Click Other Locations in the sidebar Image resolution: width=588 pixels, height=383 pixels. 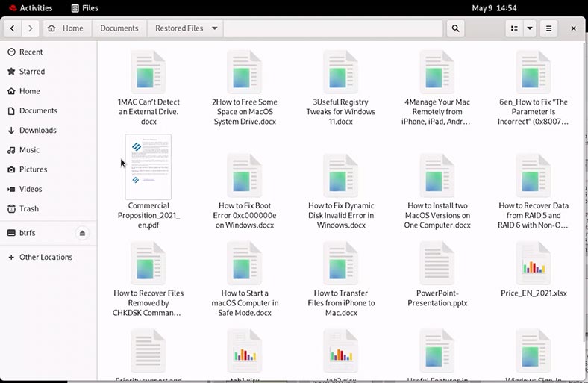[46, 257]
